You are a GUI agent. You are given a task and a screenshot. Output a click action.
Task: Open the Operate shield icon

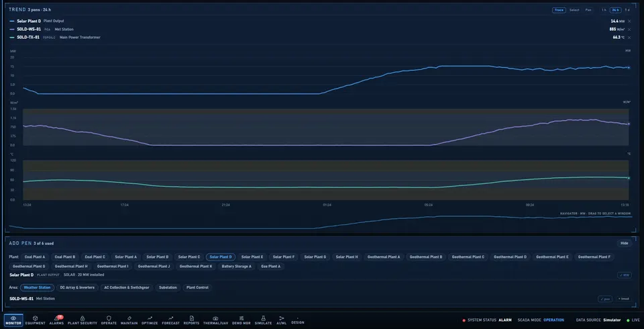(x=109, y=320)
